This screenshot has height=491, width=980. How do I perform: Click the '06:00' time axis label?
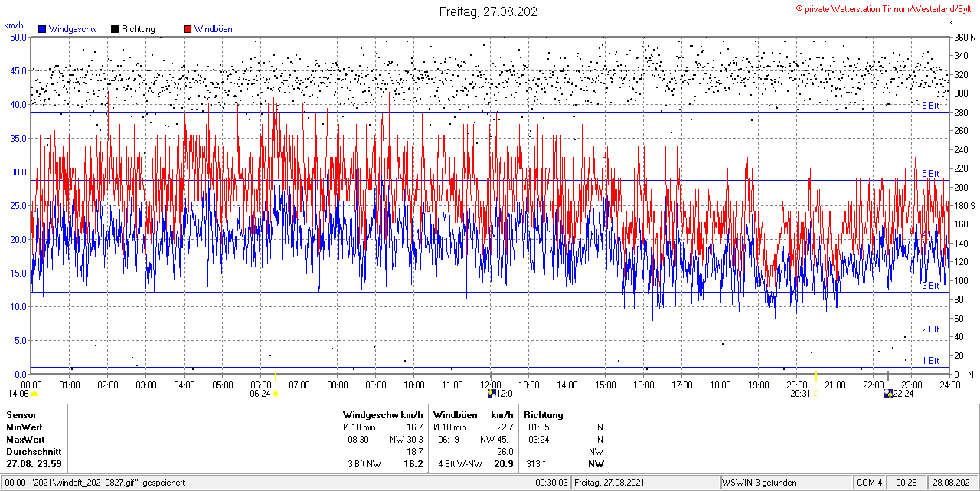pos(261,385)
